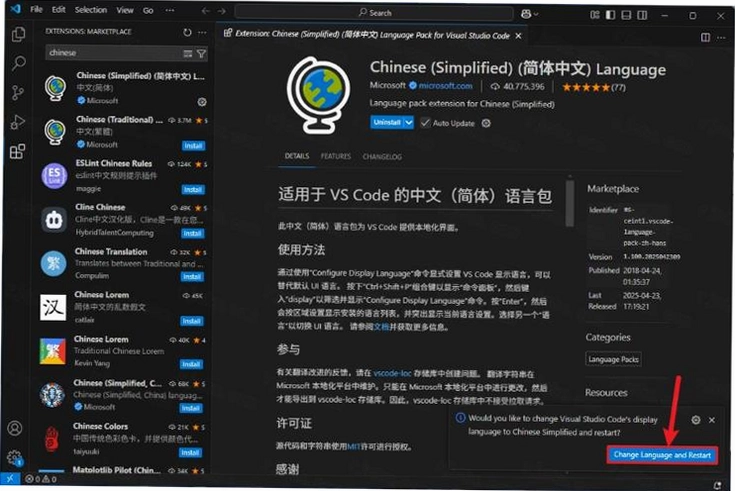Screen dimensions: 735x491
Task: Toggle secondary side bar visibility
Action: [642, 15]
